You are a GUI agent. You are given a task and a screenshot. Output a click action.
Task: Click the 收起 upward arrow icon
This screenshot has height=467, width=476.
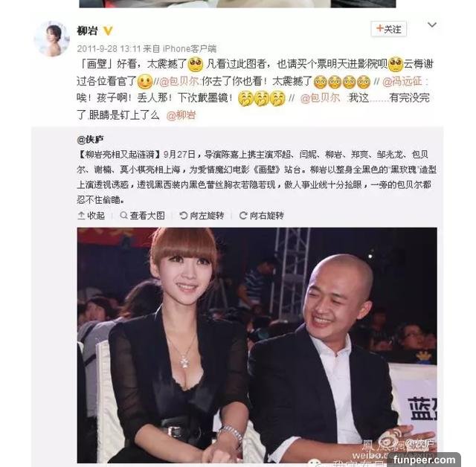(81, 216)
